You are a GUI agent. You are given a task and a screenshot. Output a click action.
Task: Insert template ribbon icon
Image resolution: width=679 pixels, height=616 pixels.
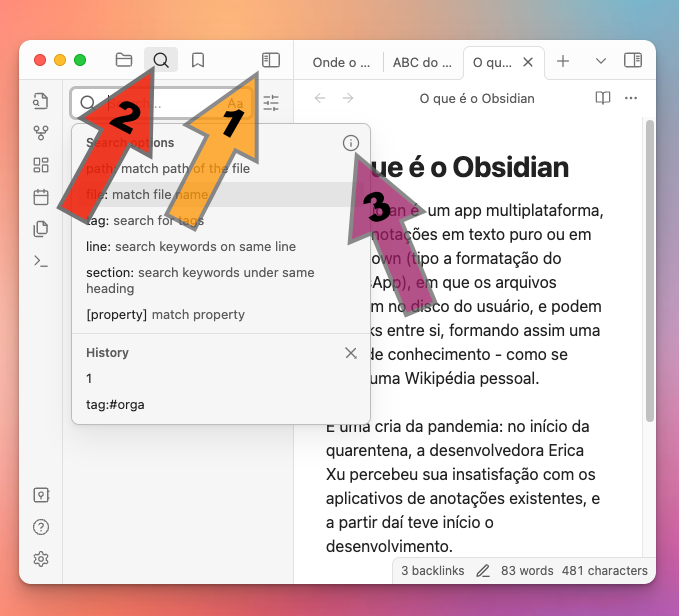(41, 229)
